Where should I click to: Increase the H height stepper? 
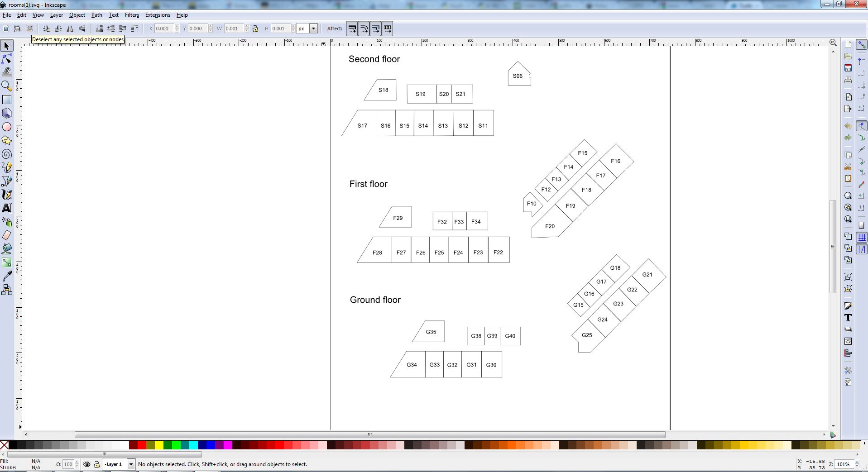(293, 26)
